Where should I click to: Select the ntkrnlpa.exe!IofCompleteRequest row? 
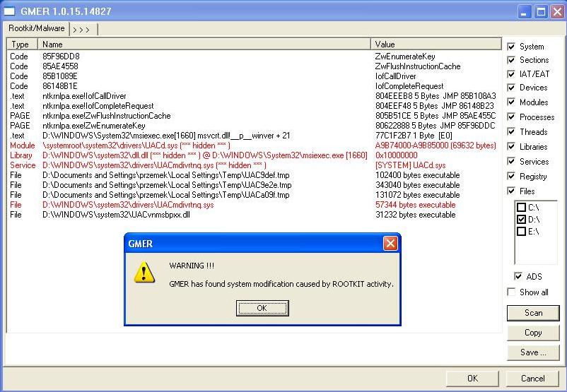coord(254,106)
